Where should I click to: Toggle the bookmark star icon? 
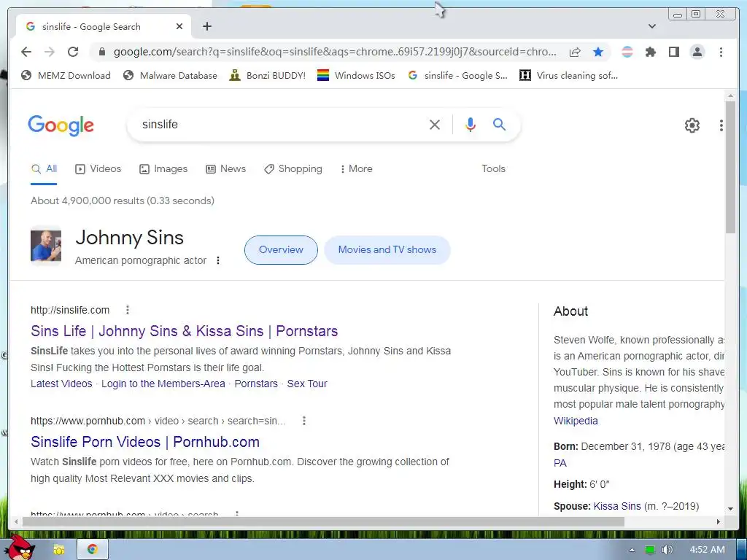pyautogui.click(x=598, y=52)
